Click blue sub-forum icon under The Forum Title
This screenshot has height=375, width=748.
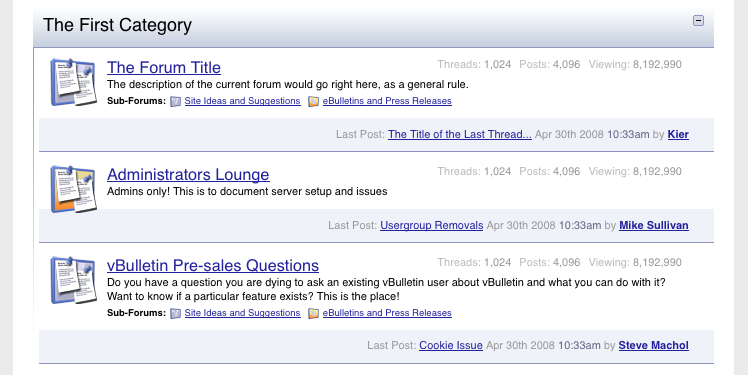(x=176, y=101)
